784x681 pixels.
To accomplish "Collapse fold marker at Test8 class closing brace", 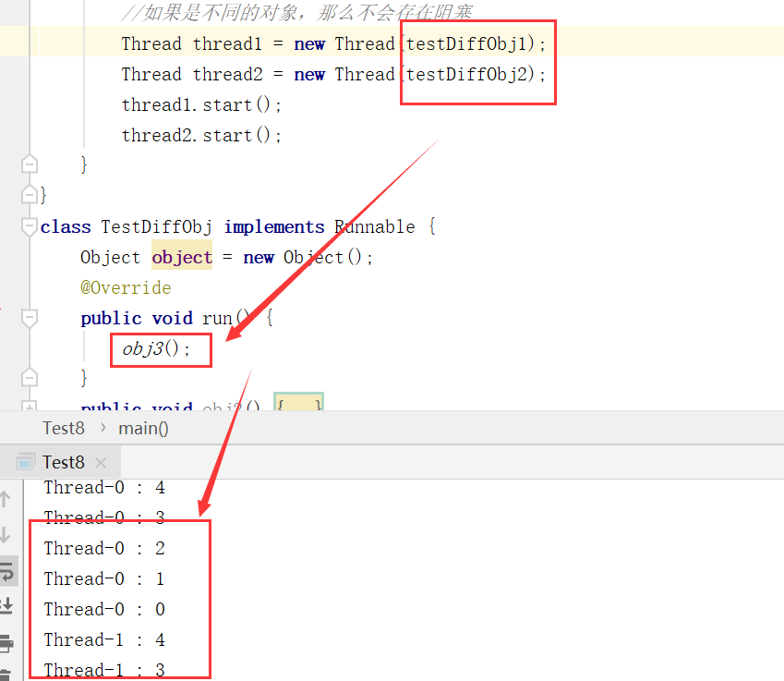I will [x=30, y=194].
